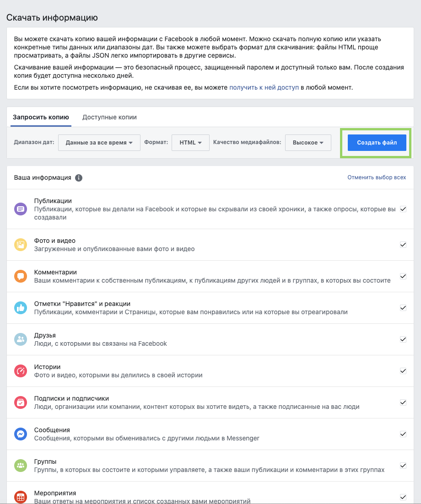The height and width of the screenshot is (504, 421).
Task: Click the info icon next to Ваша информация
Action: click(x=79, y=178)
